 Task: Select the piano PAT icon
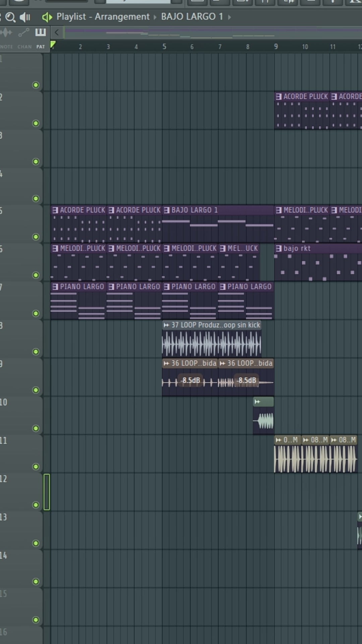coord(41,33)
